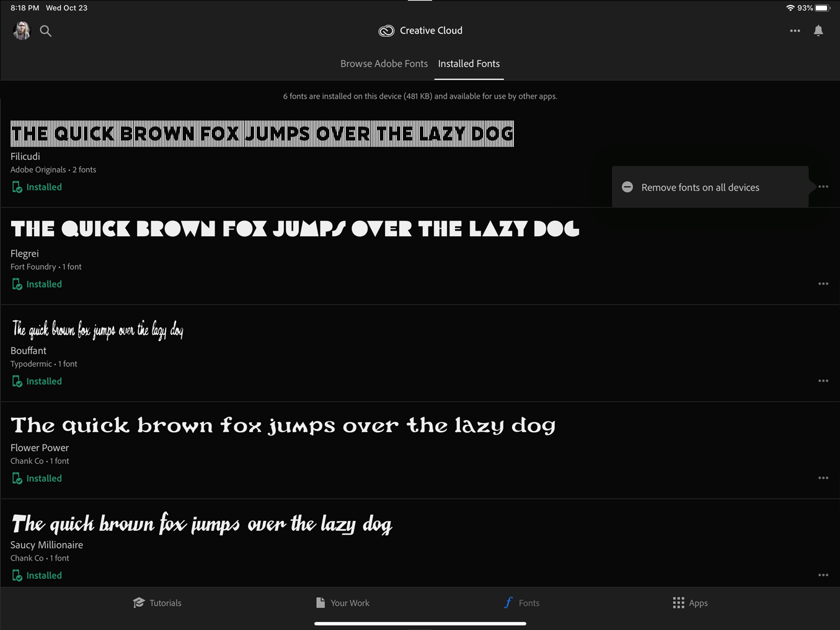
Task: Click Installed label under Bouffant
Action: (x=44, y=381)
